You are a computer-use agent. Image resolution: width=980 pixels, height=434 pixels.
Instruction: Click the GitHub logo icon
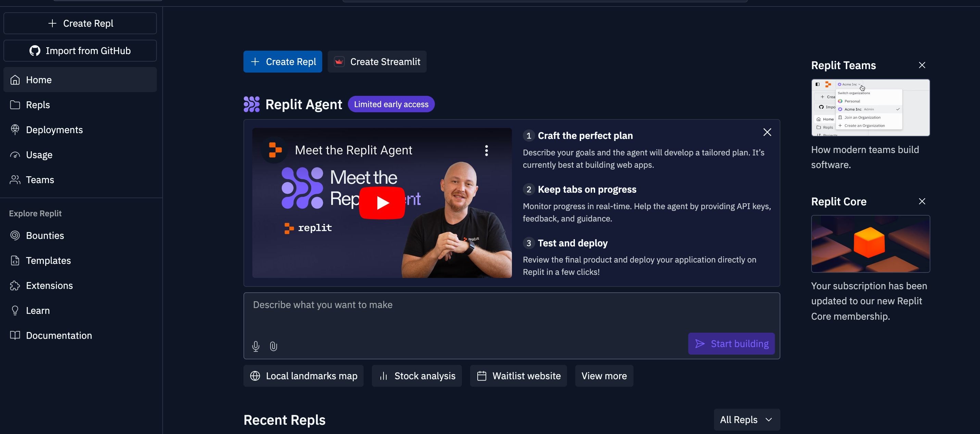coord(35,51)
